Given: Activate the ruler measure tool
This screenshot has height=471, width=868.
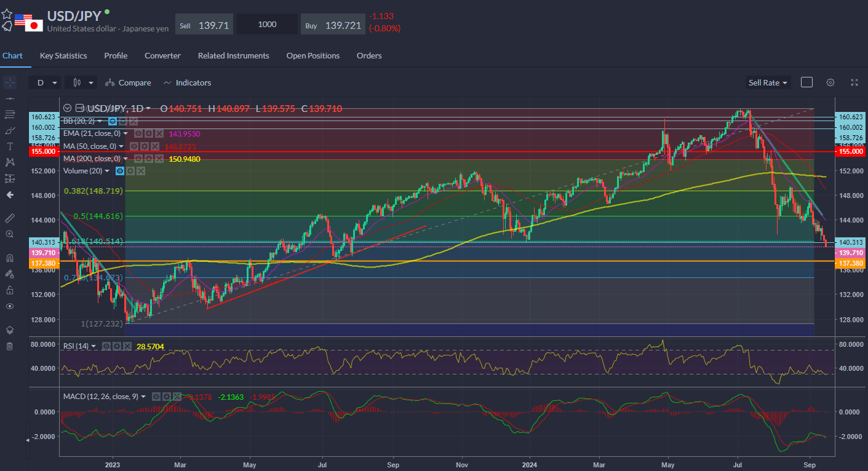Looking at the screenshot, I should click(x=9, y=218).
